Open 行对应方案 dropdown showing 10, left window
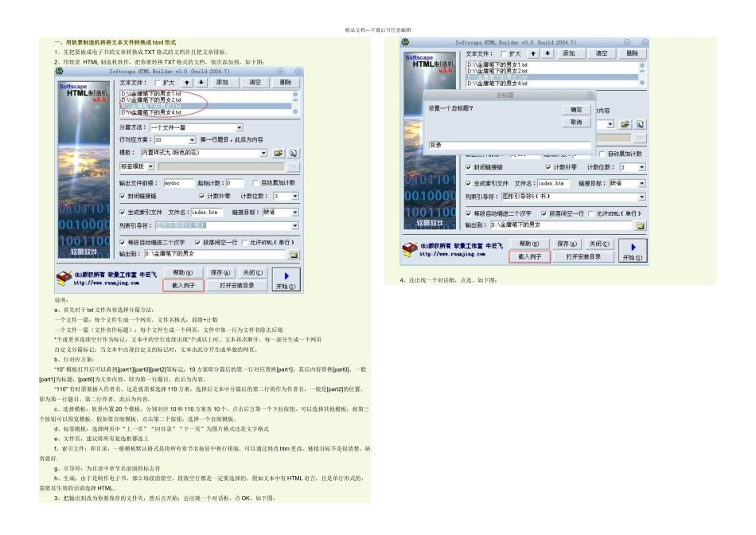The width and height of the screenshot is (756, 535). pyautogui.click(x=192, y=140)
